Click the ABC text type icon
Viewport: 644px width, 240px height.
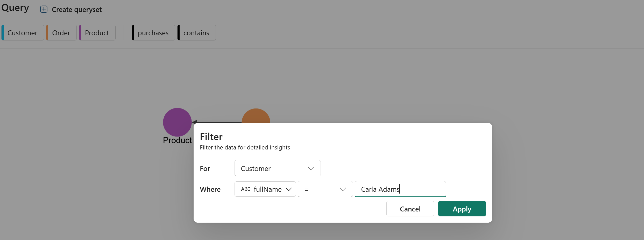click(x=245, y=189)
